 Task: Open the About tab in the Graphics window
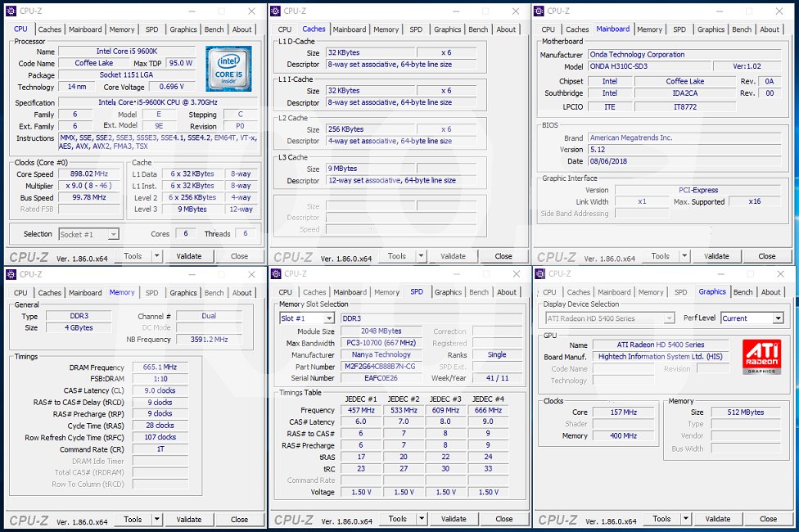point(770,291)
